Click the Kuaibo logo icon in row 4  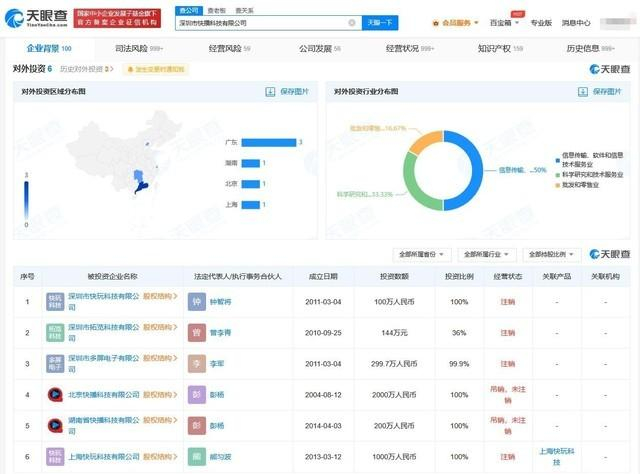tap(55, 395)
